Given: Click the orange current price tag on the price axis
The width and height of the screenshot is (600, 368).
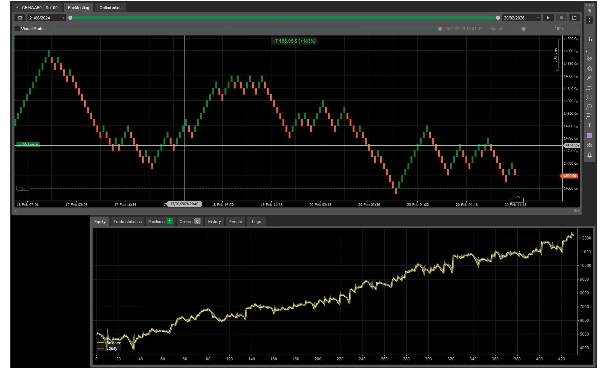Looking at the screenshot, I should [x=569, y=176].
